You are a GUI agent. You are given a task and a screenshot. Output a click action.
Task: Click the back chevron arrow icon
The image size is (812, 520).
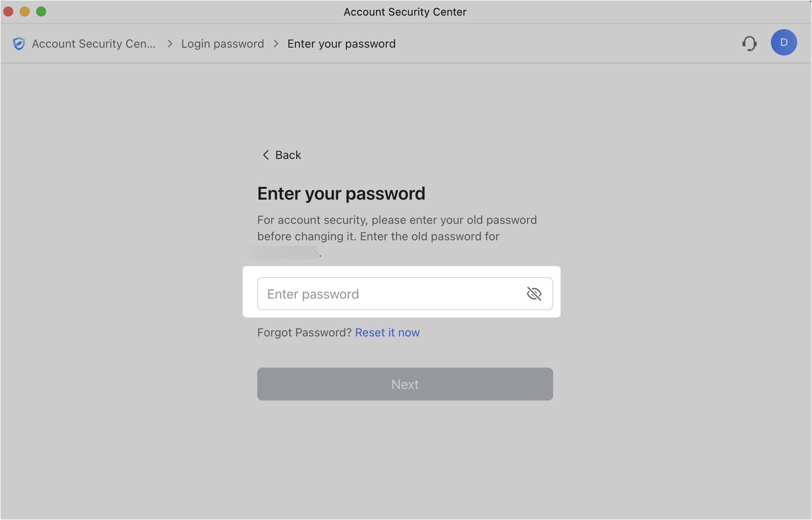[265, 155]
